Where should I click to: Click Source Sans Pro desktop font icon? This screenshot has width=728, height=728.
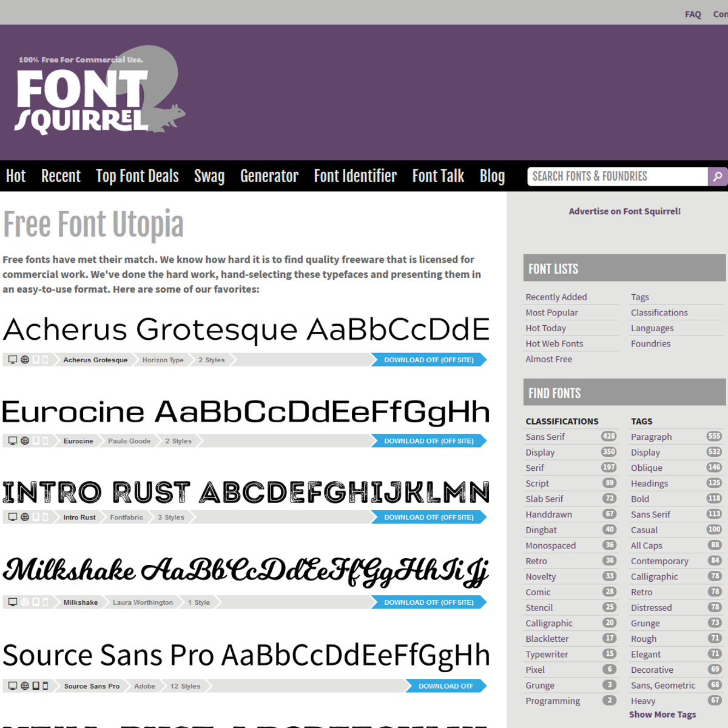tap(12, 686)
